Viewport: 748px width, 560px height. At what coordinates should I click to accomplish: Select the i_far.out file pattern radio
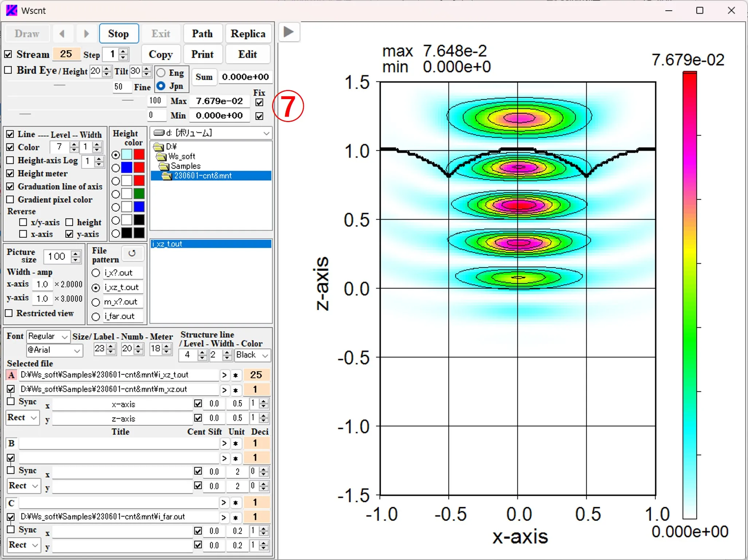pos(96,317)
